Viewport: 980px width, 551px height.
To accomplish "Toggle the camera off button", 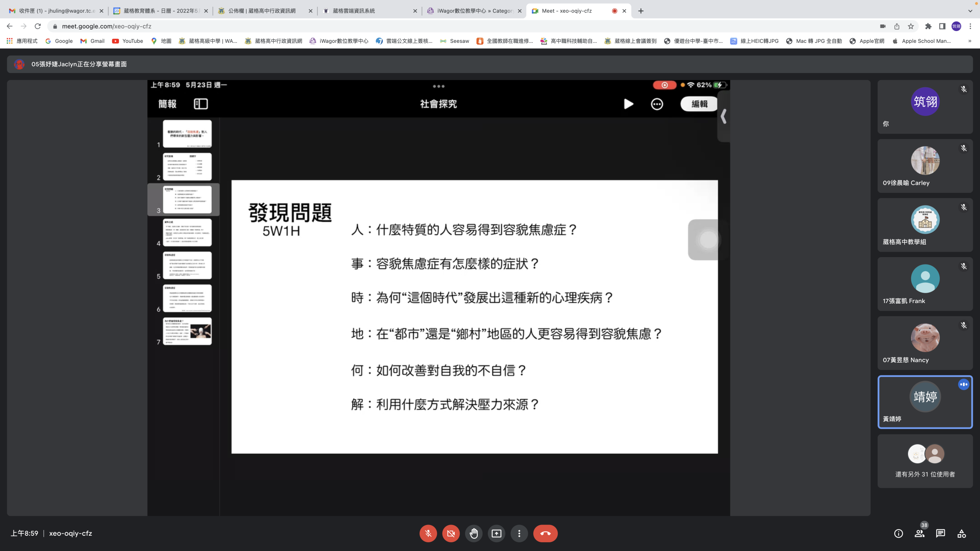I will [451, 533].
